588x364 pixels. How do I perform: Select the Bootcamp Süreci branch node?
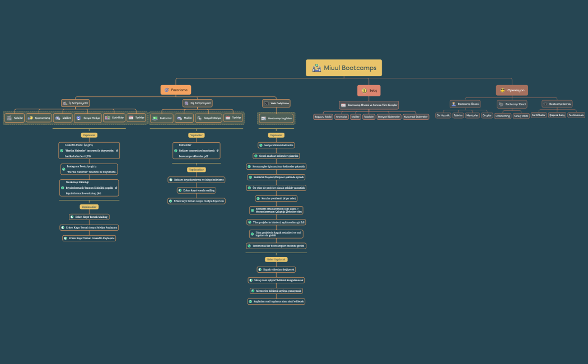click(x=512, y=104)
